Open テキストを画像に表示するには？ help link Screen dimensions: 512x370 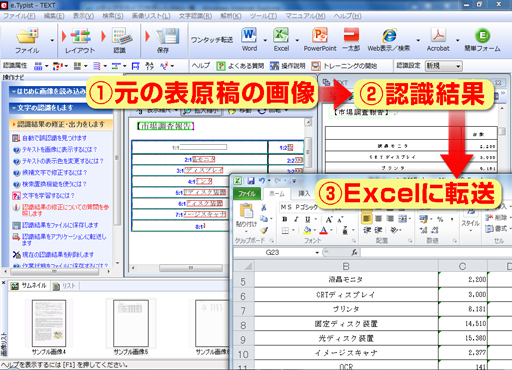[x=60, y=149]
